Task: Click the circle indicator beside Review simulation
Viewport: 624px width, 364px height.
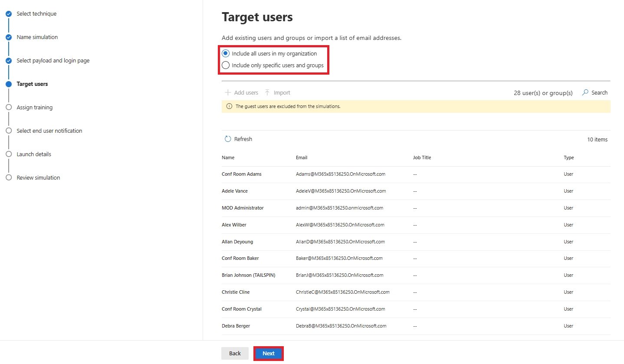Action: coord(9,177)
